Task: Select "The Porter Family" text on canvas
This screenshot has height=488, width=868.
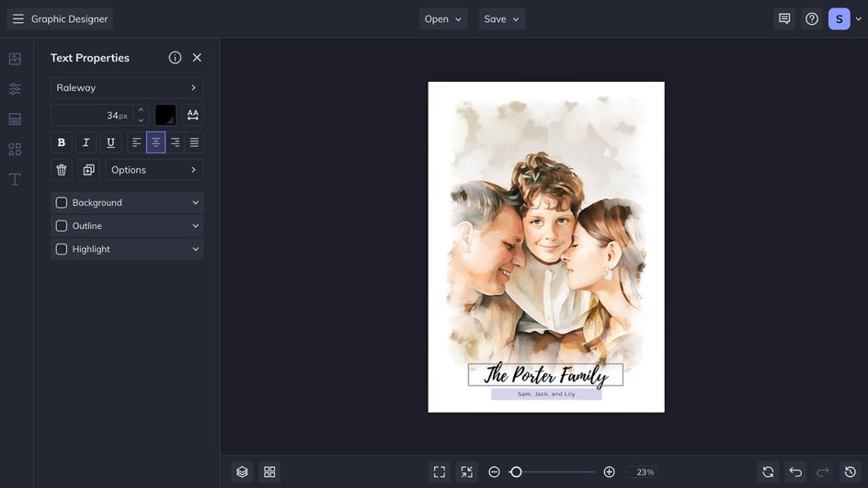Action: (546, 375)
